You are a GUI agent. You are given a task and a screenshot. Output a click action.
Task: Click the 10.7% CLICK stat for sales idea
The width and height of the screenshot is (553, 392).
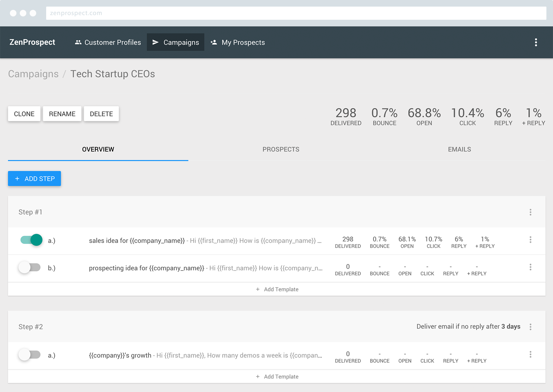pos(433,242)
